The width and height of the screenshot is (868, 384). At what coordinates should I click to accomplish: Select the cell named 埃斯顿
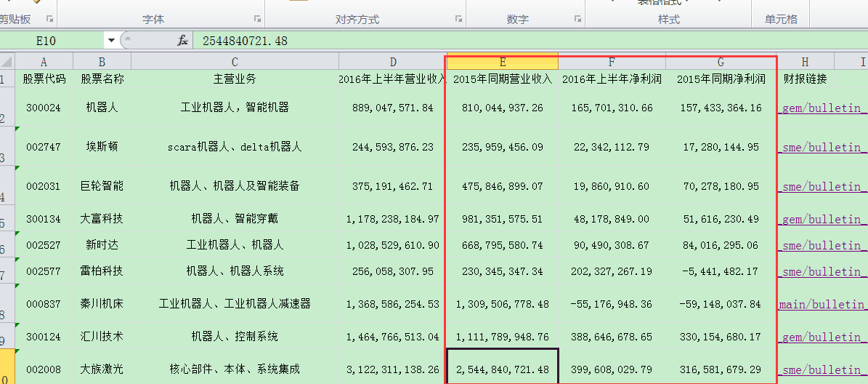click(x=102, y=147)
